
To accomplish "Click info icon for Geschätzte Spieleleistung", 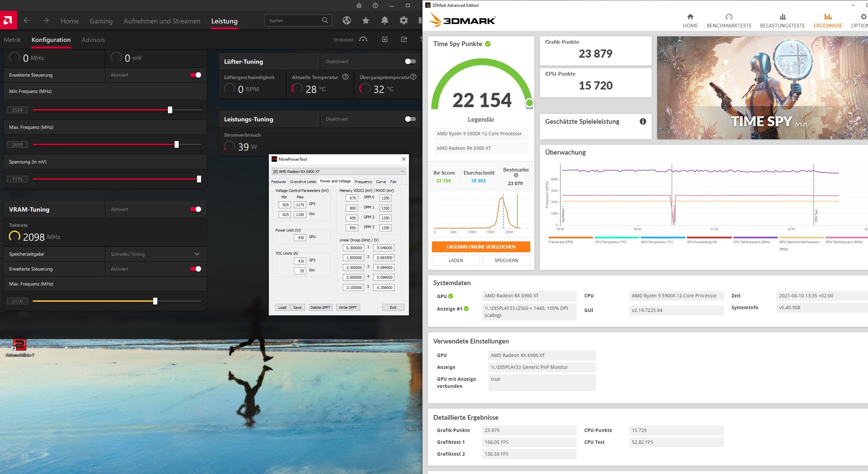I will tap(643, 121).
